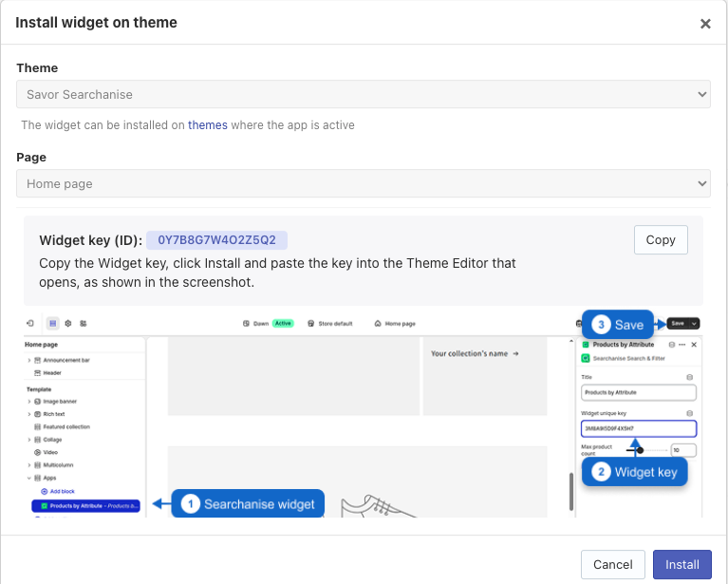
Task: Click the Copy button for the widget key
Action: tap(661, 239)
